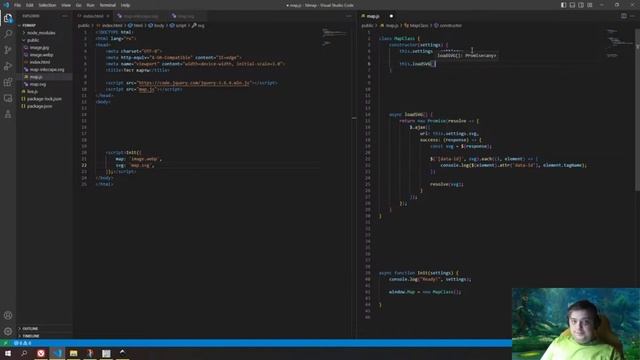
Task: Open the Terminal menu
Action: [x=108, y=5]
